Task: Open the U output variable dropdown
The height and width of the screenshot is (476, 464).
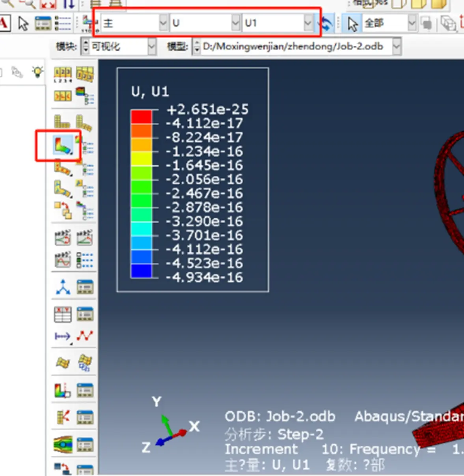Action: pos(205,23)
